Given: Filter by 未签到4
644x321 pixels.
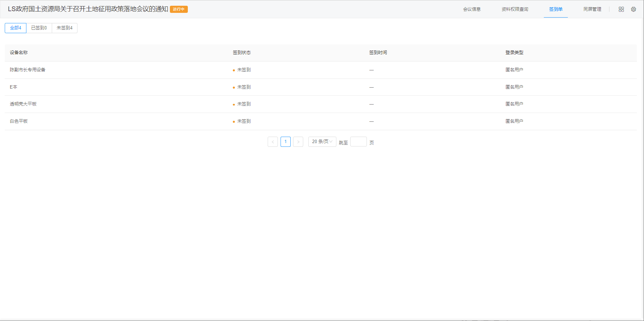Looking at the screenshot, I should pyautogui.click(x=64, y=28).
